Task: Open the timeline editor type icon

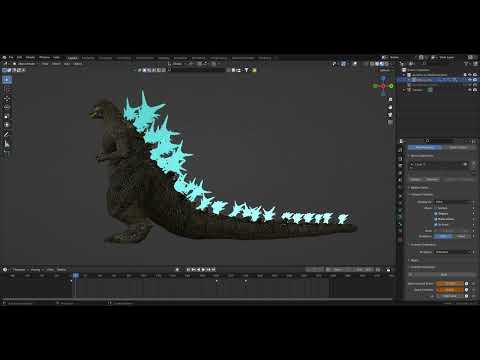Action: [x=5, y=269]
